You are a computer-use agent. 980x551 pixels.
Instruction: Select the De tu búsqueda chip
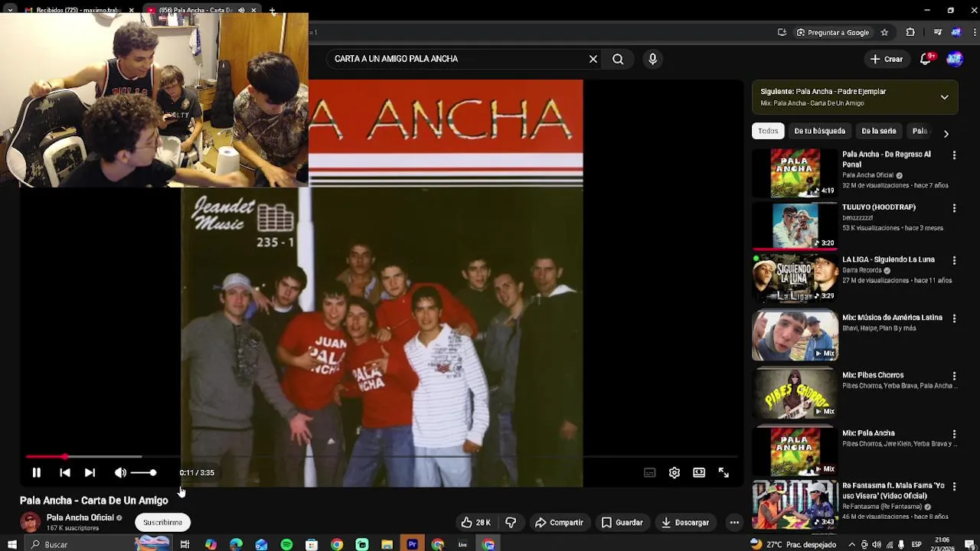819,131
